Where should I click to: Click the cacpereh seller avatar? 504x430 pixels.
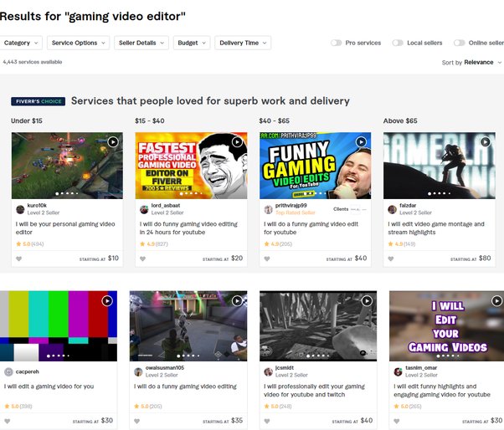point(8,372)
